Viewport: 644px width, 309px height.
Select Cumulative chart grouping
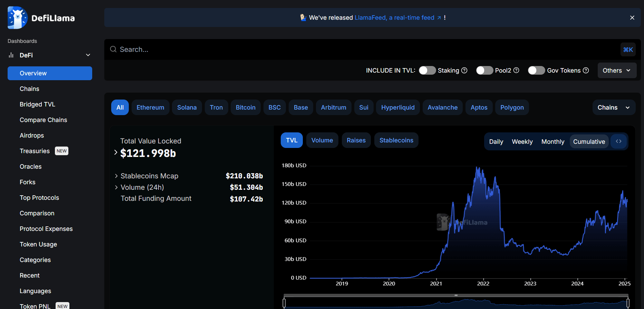click(589, 142)
